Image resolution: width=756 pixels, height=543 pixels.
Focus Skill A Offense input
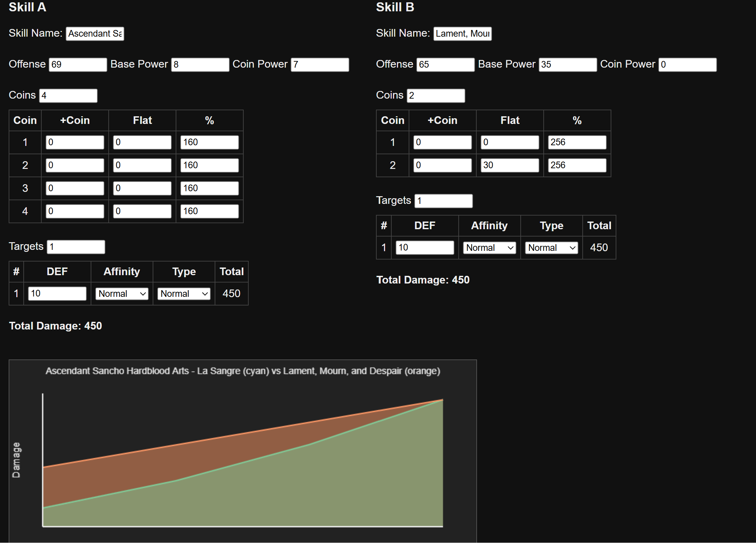78,64
